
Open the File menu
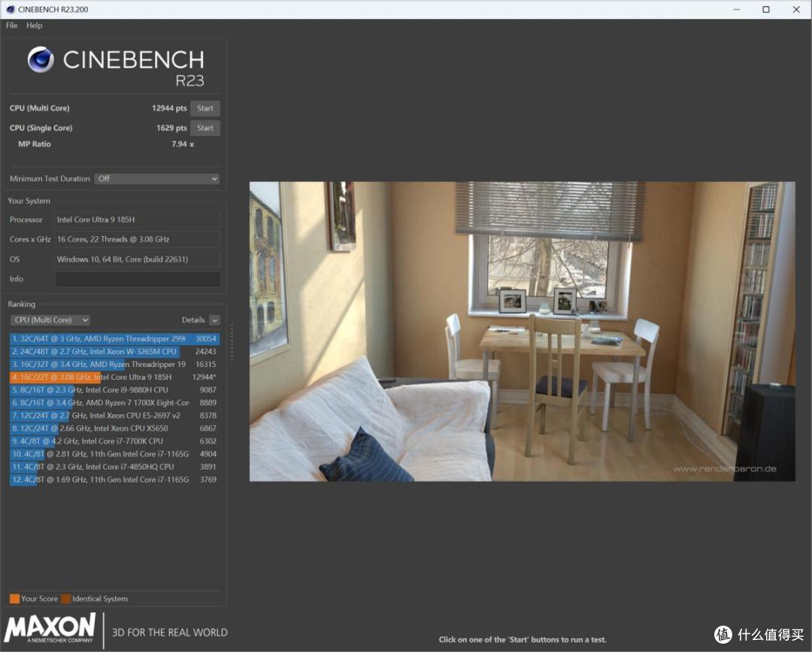tap(11, 26)
